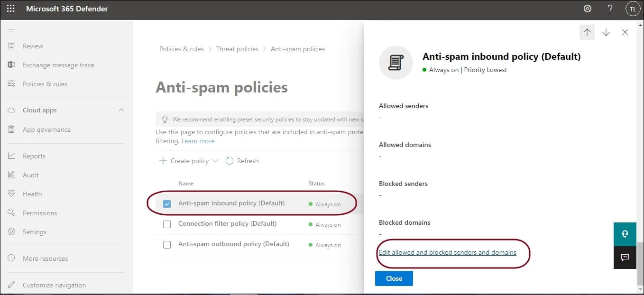
Task: Open settings gear in top bar
Action: pyautogui.click(x=588, y=9)
